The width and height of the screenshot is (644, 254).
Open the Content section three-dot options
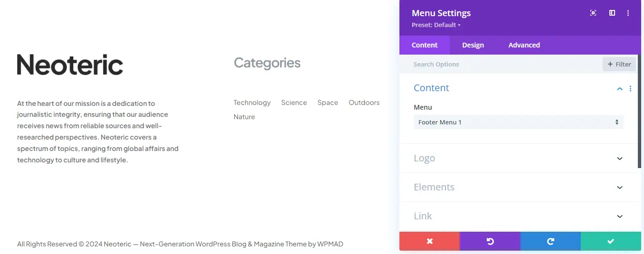point(631,88)
